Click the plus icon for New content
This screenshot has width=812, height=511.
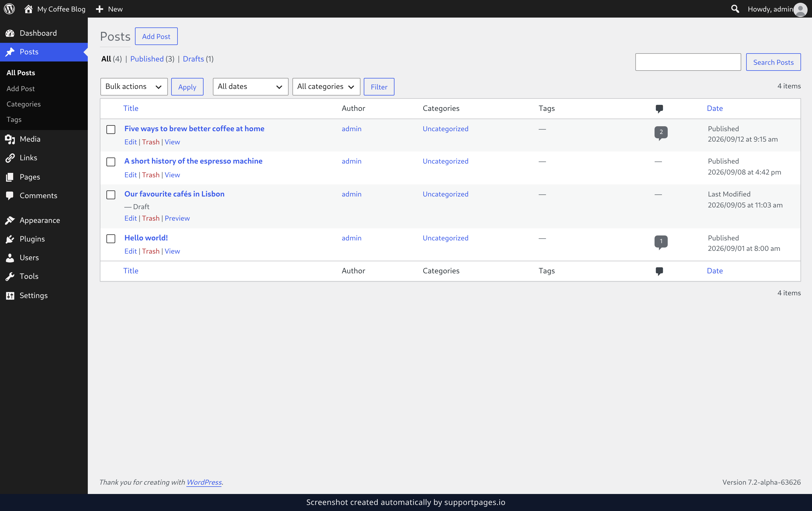coord(99,9)
